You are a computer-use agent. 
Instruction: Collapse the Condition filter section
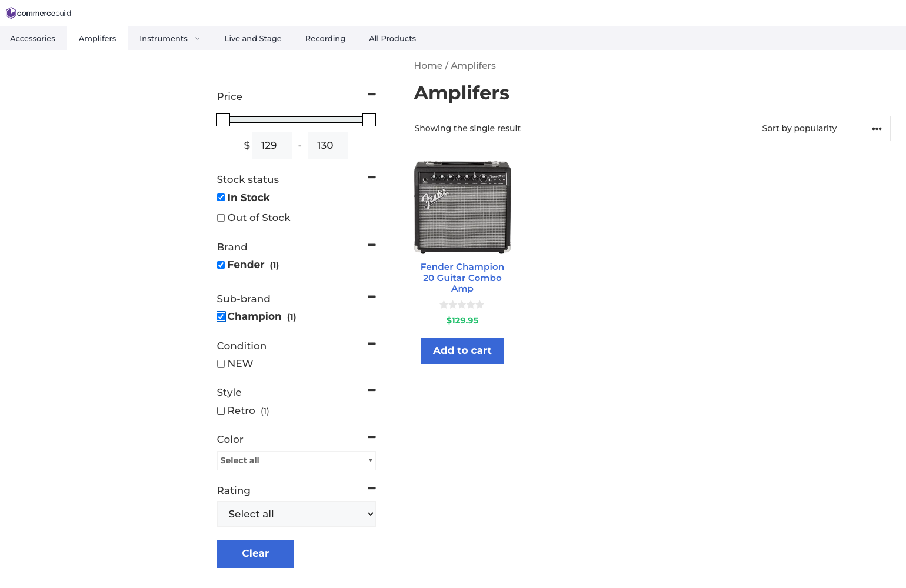371,343
